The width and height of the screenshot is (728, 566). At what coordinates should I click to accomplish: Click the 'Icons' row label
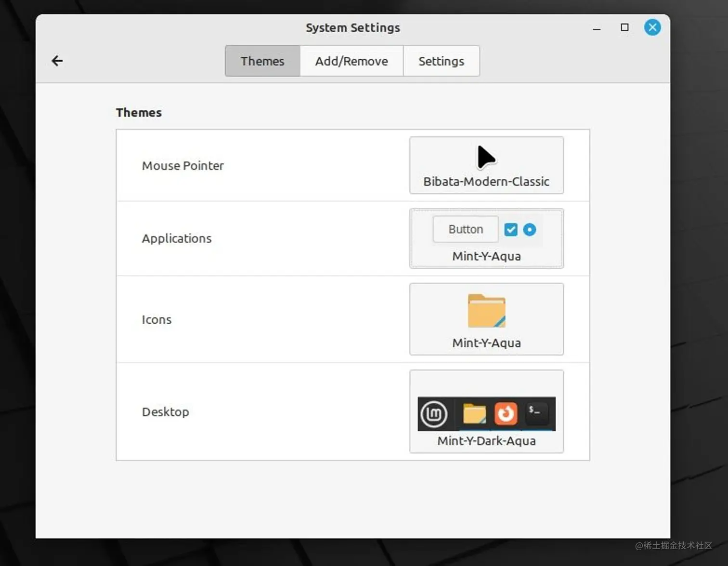coord(156,320)
